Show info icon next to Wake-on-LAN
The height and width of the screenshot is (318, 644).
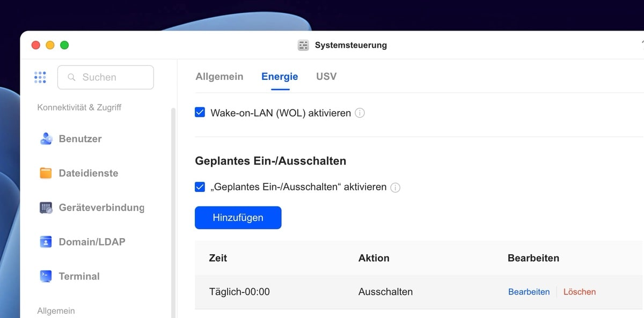(x=360, y=113)
